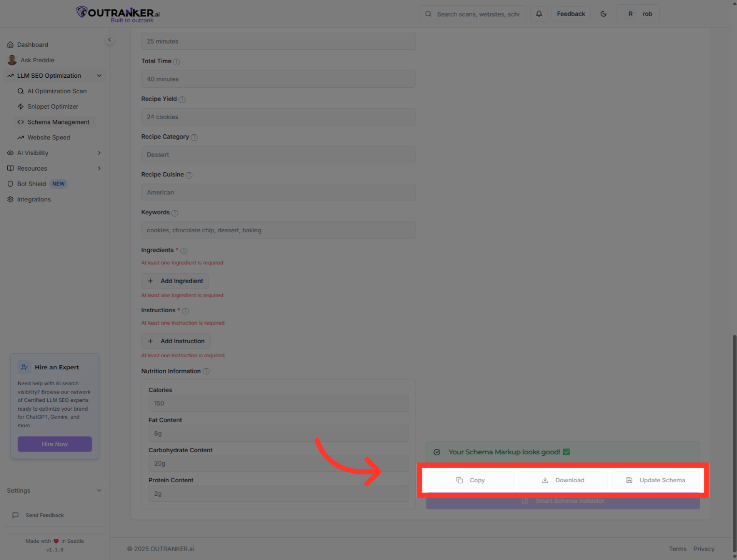Select Schema Management in the sidebar
The height and width of the screenshot is (560, 737).
pyautogui.click(x=59, y=122)
